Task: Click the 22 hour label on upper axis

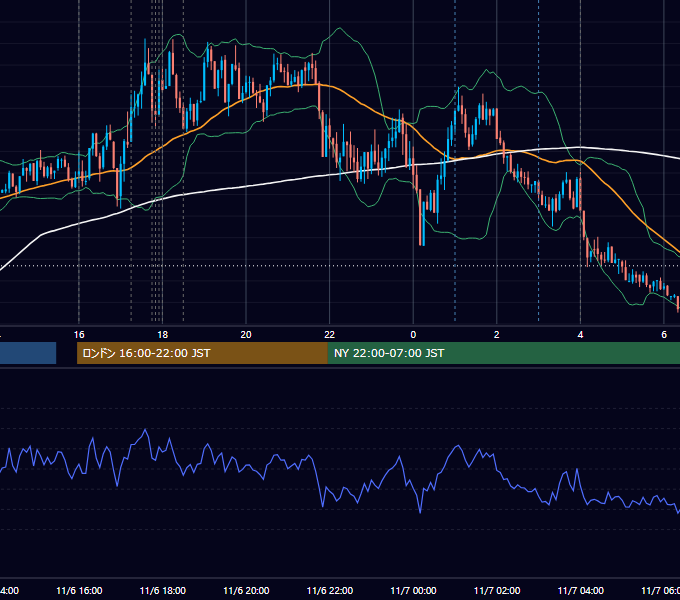Action: point(330,335)
